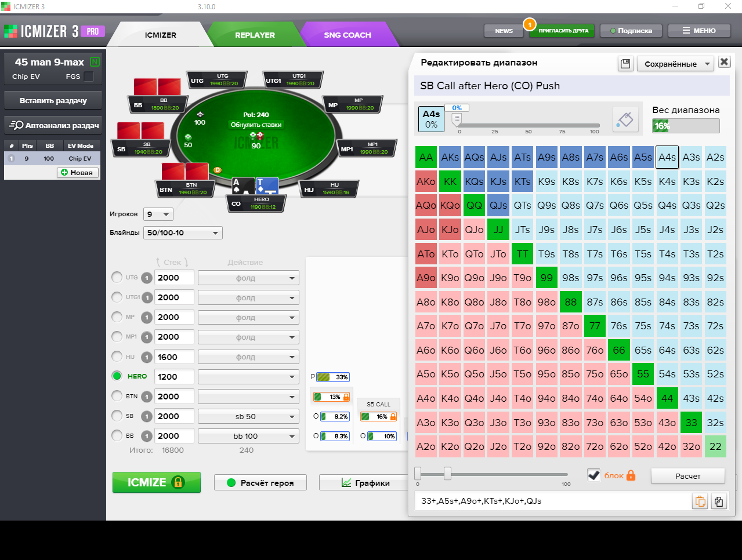Open the BB action dropdown showing bb 100
The image size is (742, 560).
(x=248, y=436)
